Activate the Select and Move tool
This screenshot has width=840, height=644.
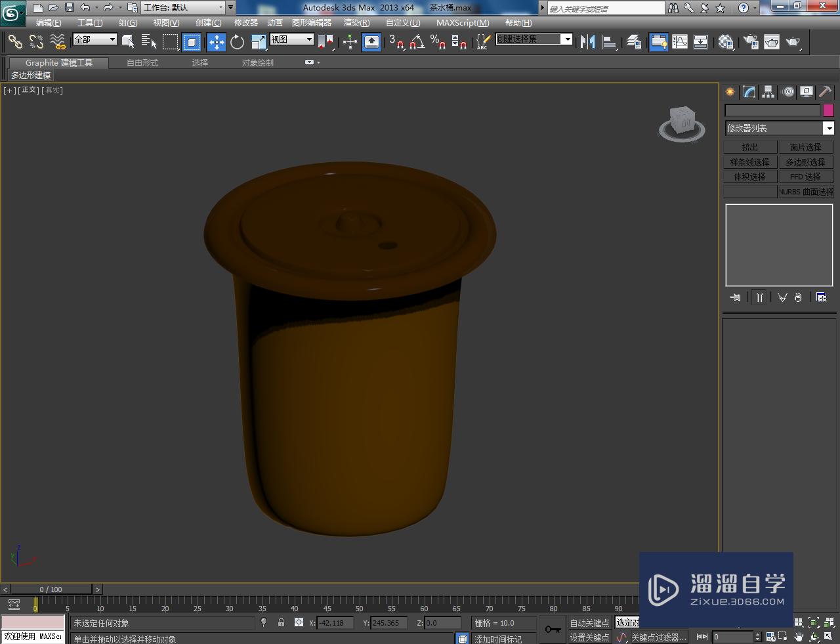click(x=216, y=42)
